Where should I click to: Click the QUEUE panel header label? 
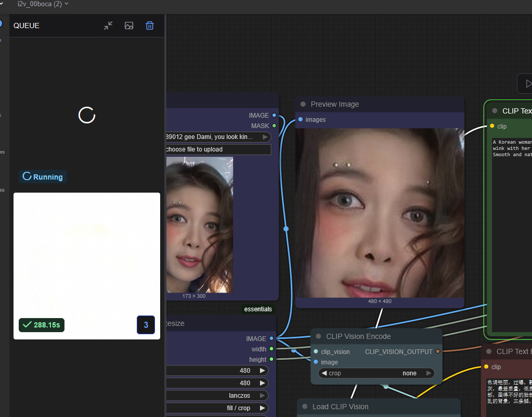point(26,26)
